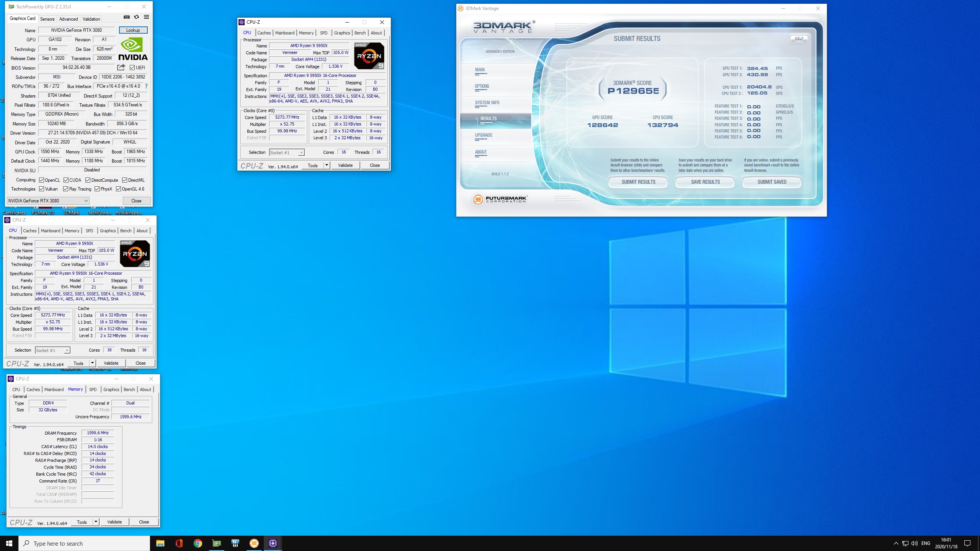Open Tools dropdown arrow in top CPU-Z
980x551 pixels.
pyautogui.click(x=327, y=165)
